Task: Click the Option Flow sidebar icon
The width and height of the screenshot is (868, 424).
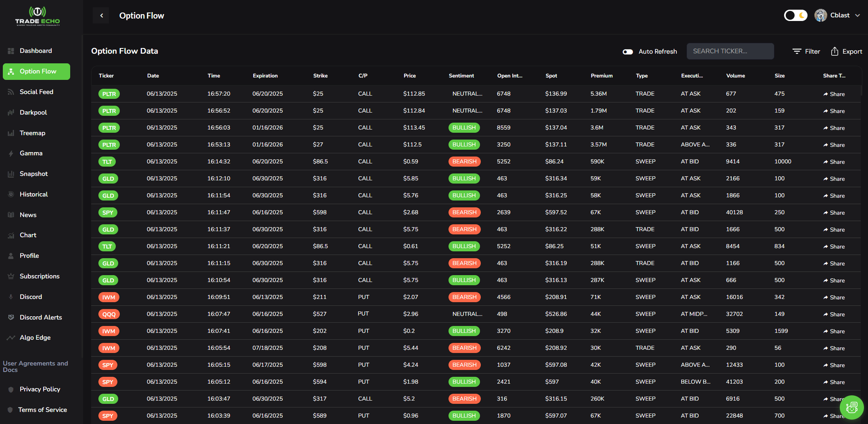Action: (x=11, y=71)
